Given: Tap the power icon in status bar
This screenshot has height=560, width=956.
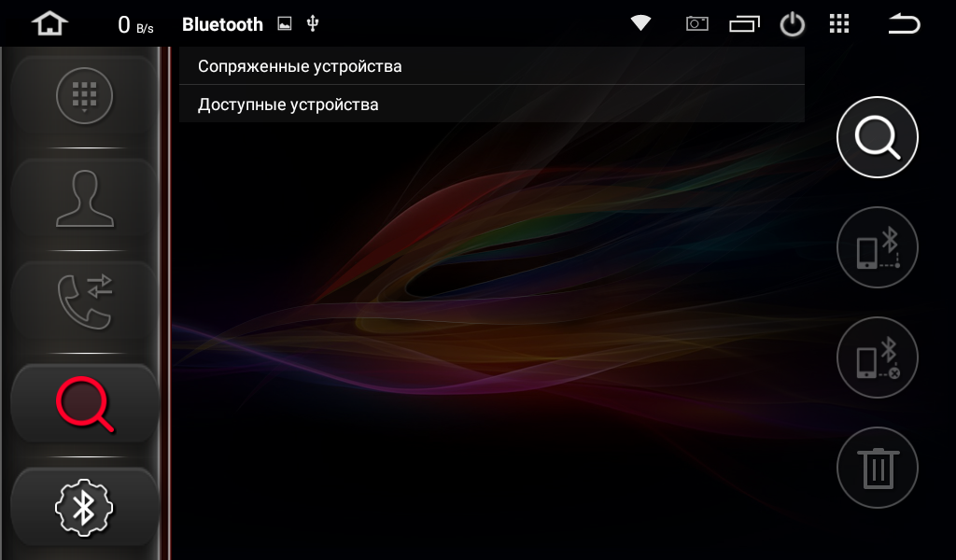Looking at the screenshot, I should coord(792,24).
